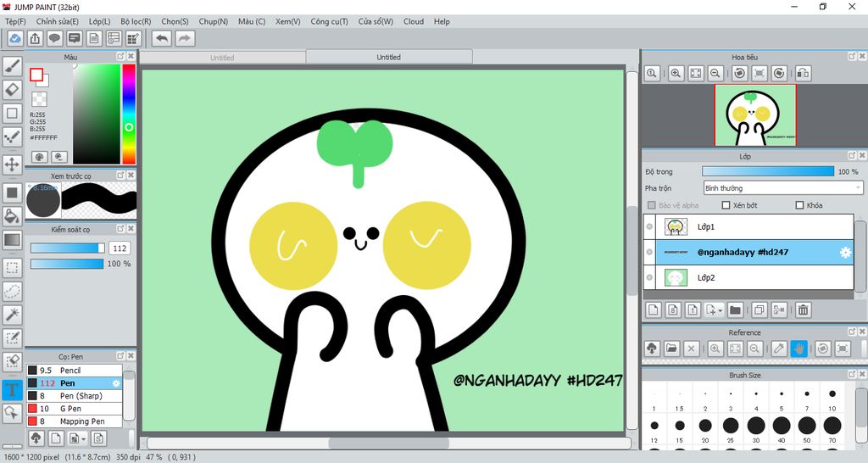868x463 pixels.
Task: Open the Pha trộn blend mode dropdown
Action: [782, 188]
